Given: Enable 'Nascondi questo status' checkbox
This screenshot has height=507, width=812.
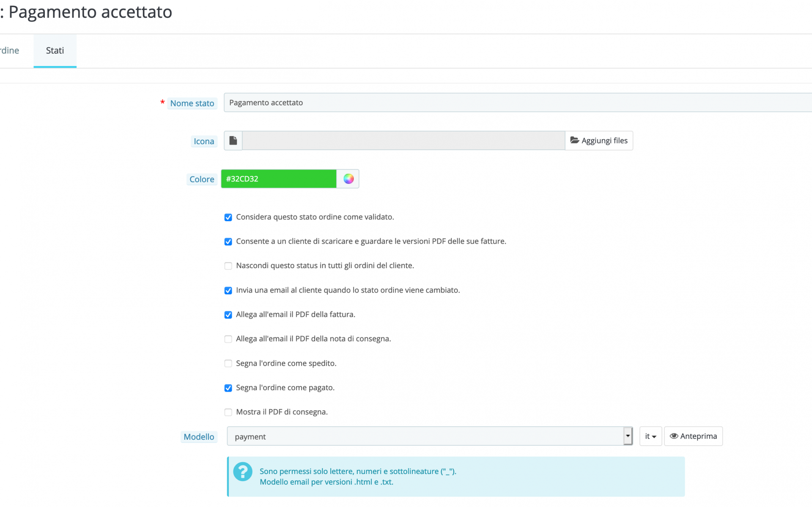Looking at the screenshot, I should pos(228,266).
